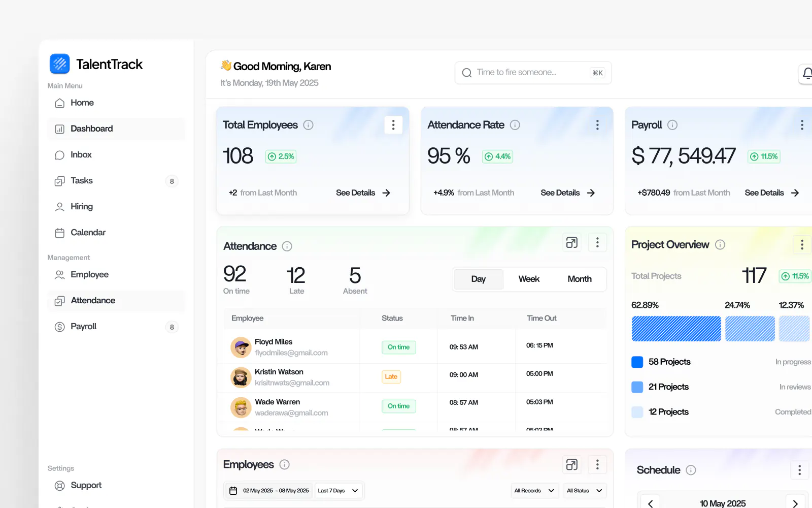Click Floyd Miles avatar
812x508 pixels.
click(241, 347)
